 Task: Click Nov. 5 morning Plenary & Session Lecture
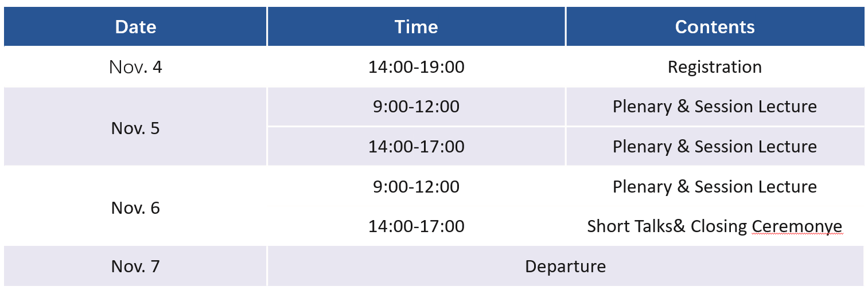click(715, 107)
